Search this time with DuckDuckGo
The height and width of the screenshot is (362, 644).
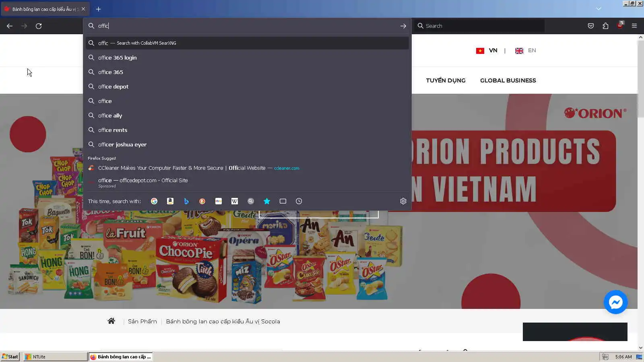click(202, 201)
